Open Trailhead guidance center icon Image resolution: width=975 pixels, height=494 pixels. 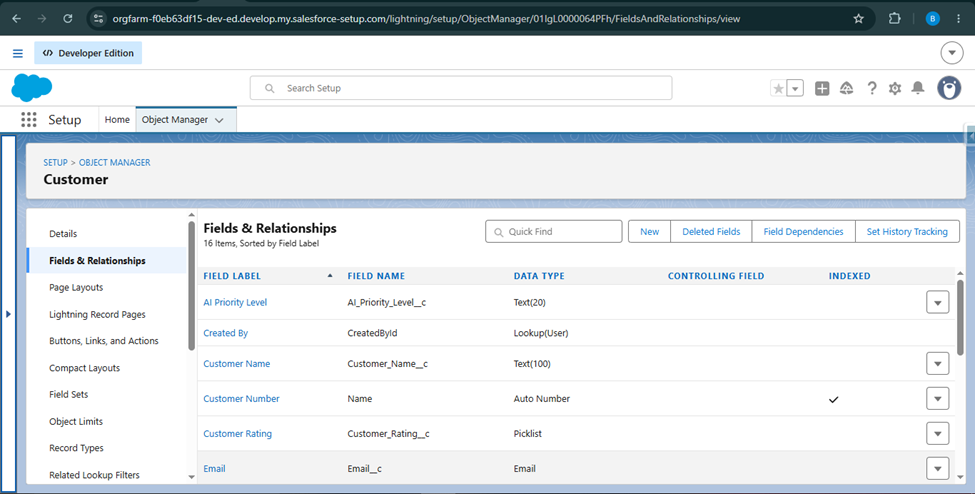click(846, 88)
